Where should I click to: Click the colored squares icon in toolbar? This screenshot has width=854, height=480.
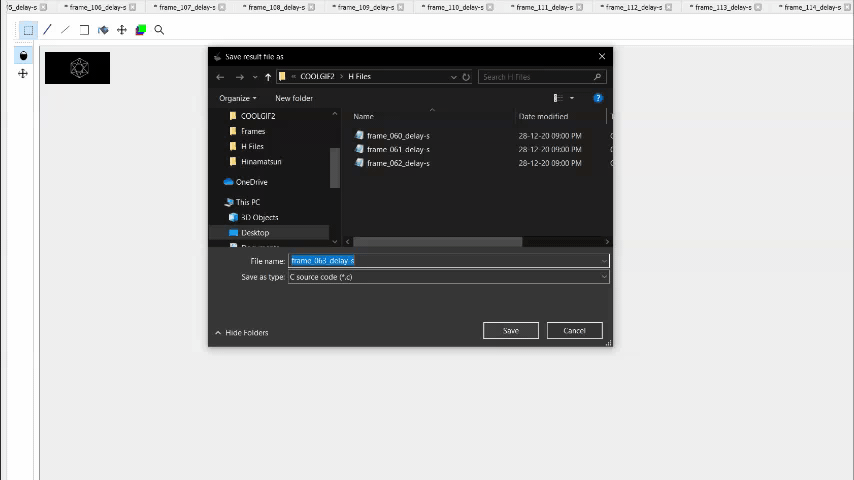pos(141,30)
